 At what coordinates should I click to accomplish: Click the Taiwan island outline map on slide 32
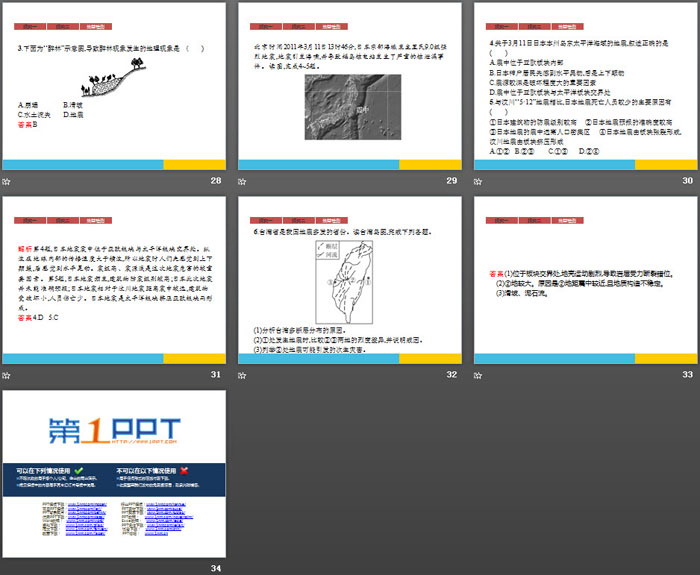353,283
